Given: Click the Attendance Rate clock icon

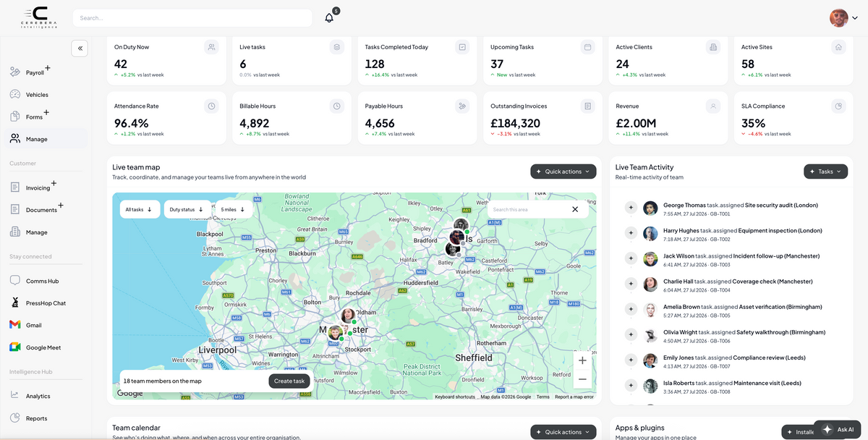Looking at the screenshot, I should [211, 106].
